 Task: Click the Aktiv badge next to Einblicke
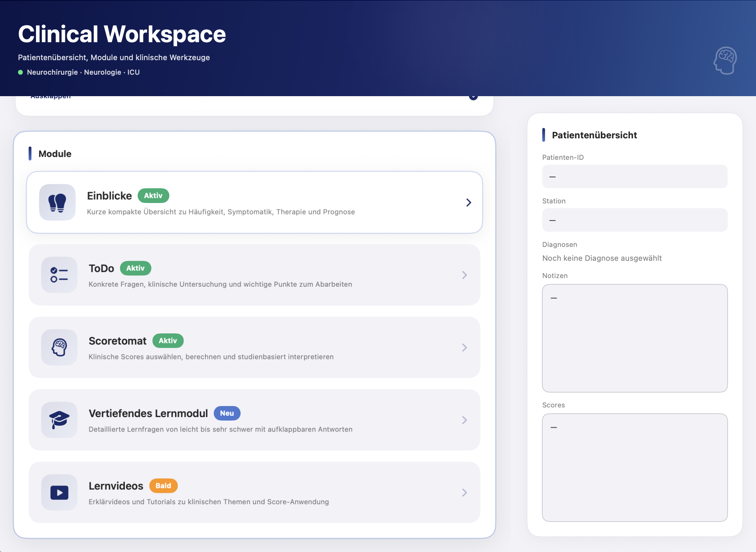[153, 196]
